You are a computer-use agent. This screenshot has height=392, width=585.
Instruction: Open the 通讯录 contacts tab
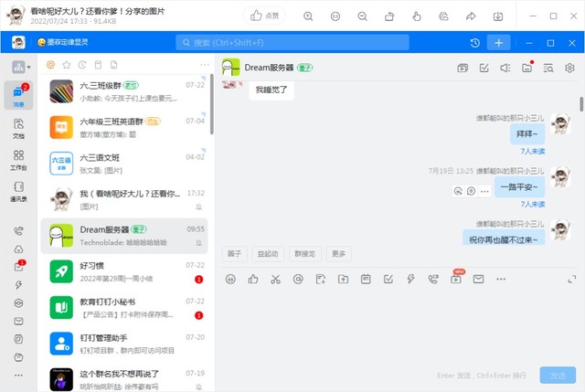tap(18, 195)
